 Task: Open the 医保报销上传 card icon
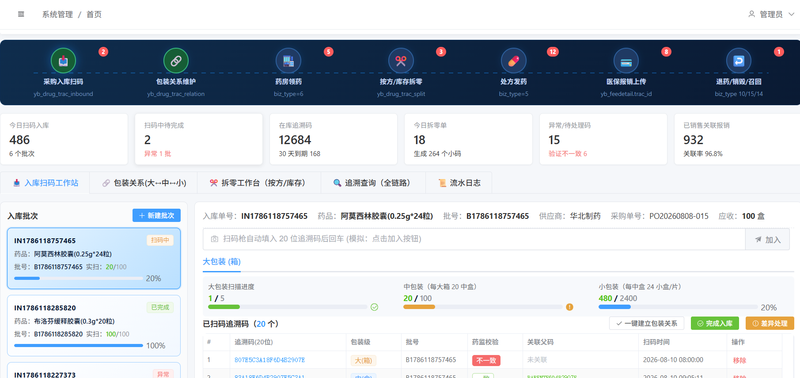pyautogui.click(x=626, y=61)
